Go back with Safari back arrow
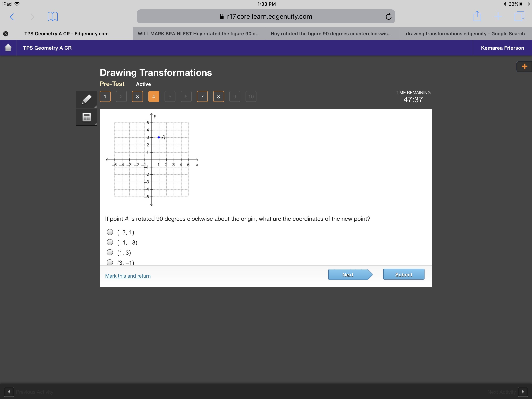This screenshot has width=532, height=399. [12, 17]
